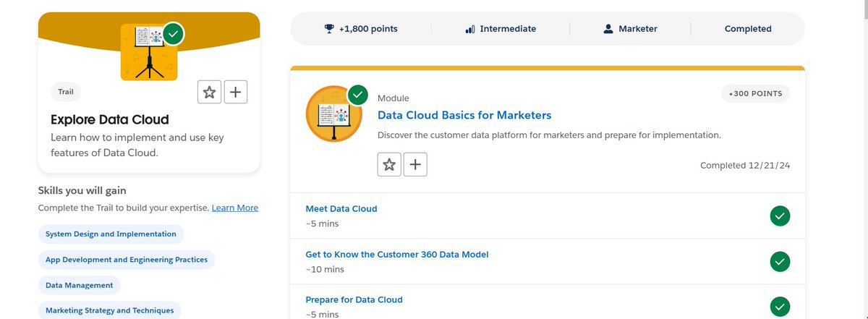868x319 pixels.
Task: Open Get to Know the Customer 360 Data Model
Action: click(397, 254)
